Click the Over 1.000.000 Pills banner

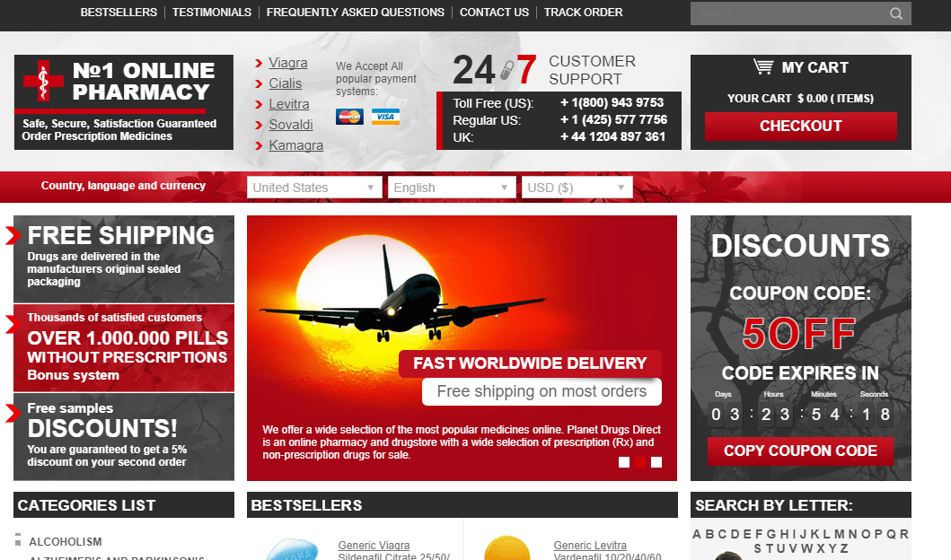(124, 348)
